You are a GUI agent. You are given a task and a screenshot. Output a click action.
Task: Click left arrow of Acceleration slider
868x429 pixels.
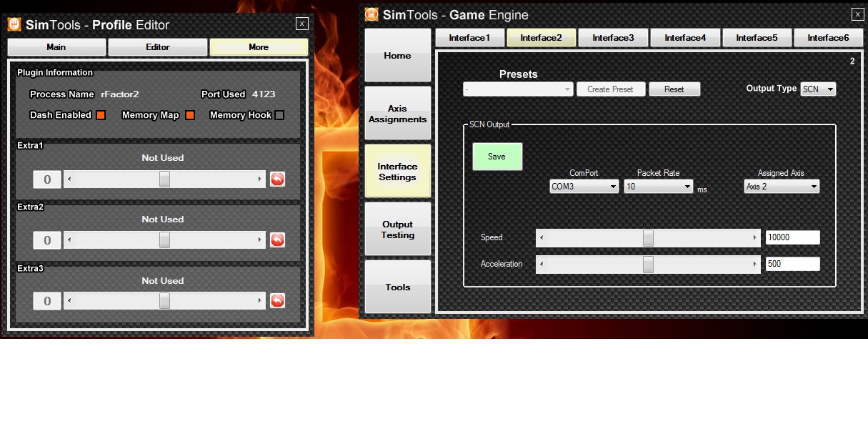pos(542,265)
